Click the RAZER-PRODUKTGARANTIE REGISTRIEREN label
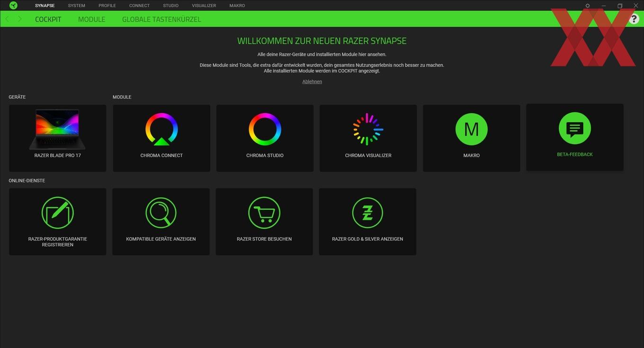Viewport: 644px width, 348px height. click(57, 242)
